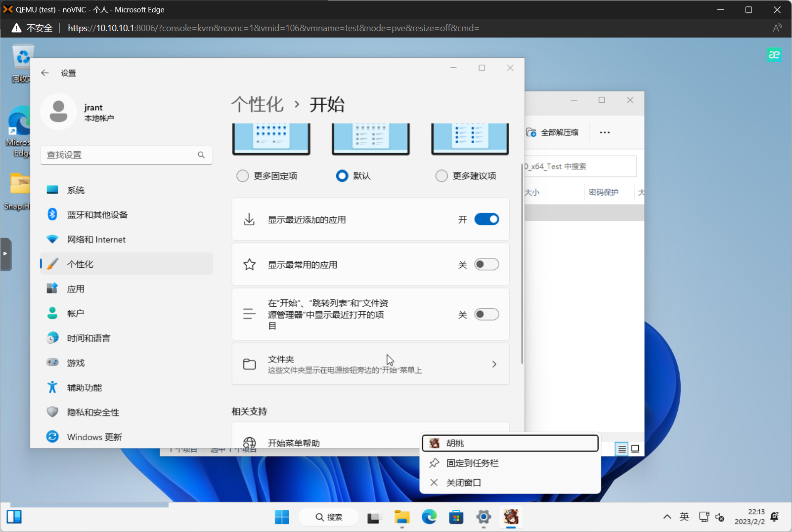
Task: Choose 固定到任务栏 from the context menu
Action: pos(472,463)
